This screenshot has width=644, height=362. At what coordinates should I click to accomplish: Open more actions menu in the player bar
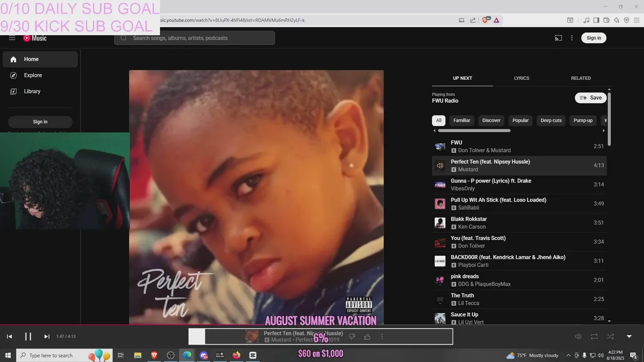point(382,336)
